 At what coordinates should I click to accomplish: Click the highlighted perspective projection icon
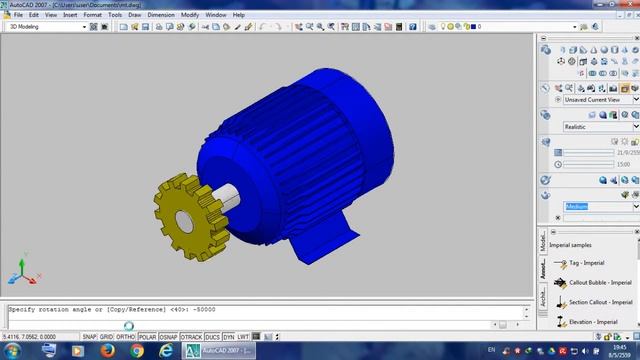tap(624, 88)
